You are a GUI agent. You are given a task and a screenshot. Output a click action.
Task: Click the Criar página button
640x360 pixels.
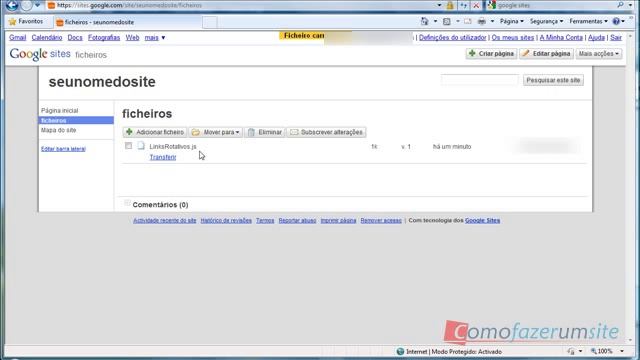pos(491,53)
